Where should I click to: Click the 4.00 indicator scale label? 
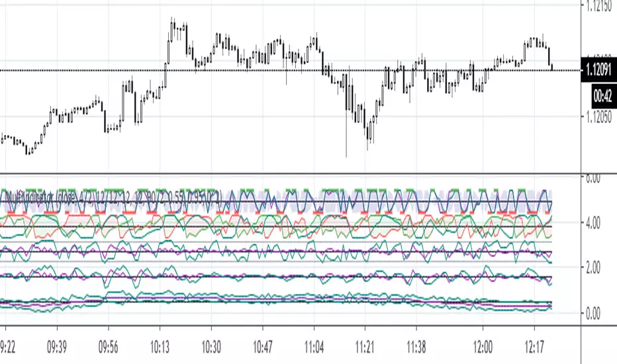click(x=593, y=223)
